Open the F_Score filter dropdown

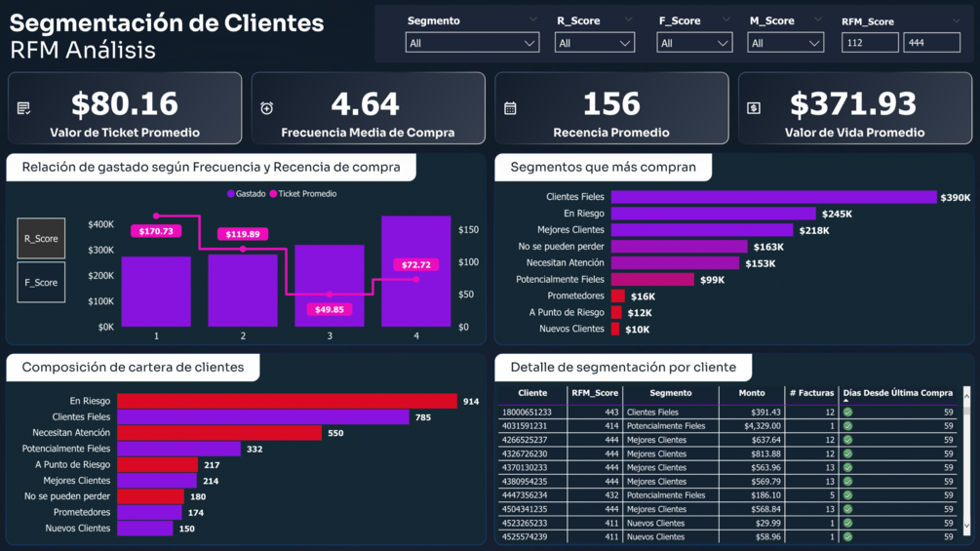(x=694, y=43)
